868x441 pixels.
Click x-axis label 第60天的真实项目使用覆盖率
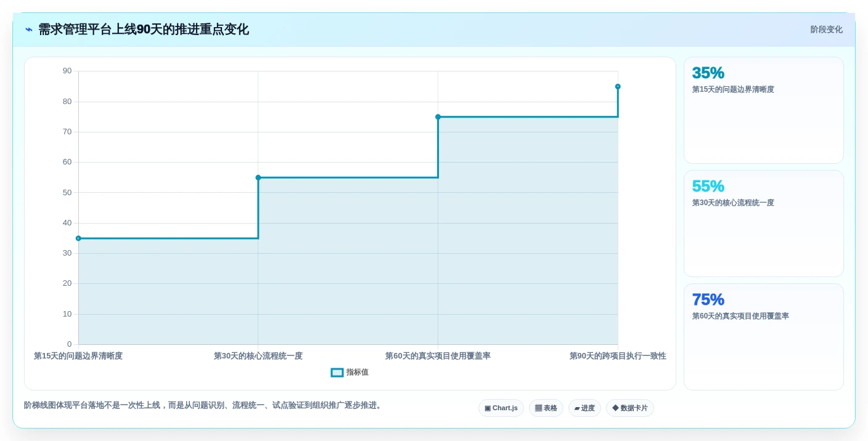pos(438,356)
